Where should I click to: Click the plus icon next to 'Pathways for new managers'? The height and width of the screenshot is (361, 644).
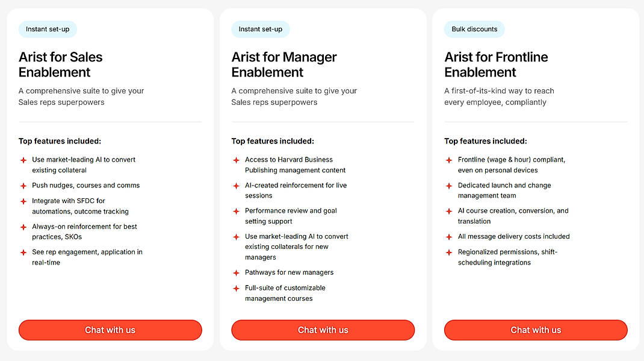coord(236,272)
